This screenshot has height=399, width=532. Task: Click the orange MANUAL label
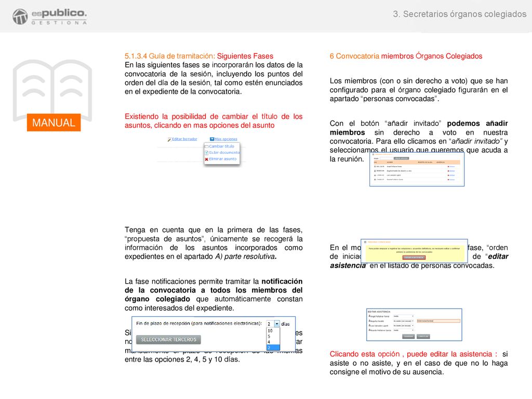(x=54, y=123)
